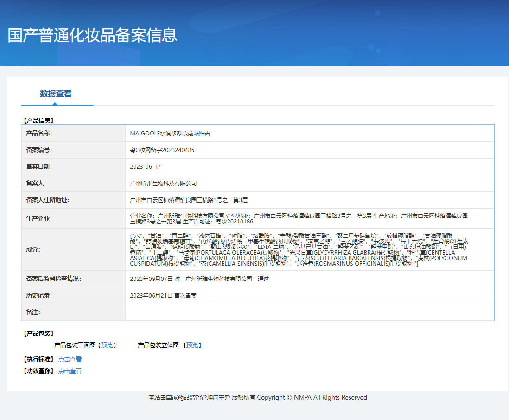
Task: Click the 生产企业 row label
Action: [x=39, y=218]
